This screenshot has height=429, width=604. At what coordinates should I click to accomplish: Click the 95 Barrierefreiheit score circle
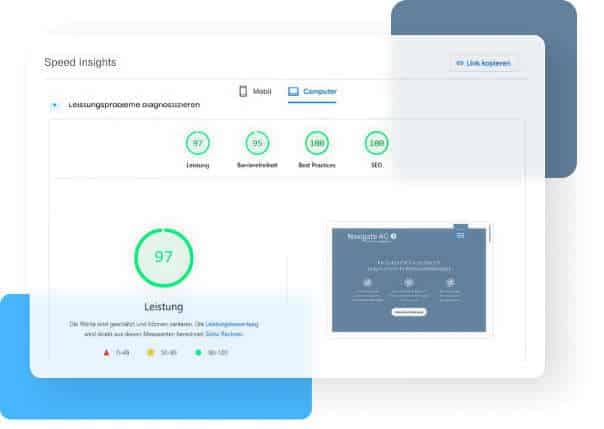tap(257, 143)
